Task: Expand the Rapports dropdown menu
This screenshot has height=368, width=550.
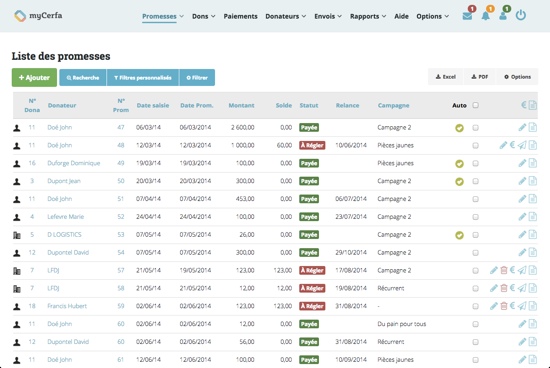Action: [368, 16]
